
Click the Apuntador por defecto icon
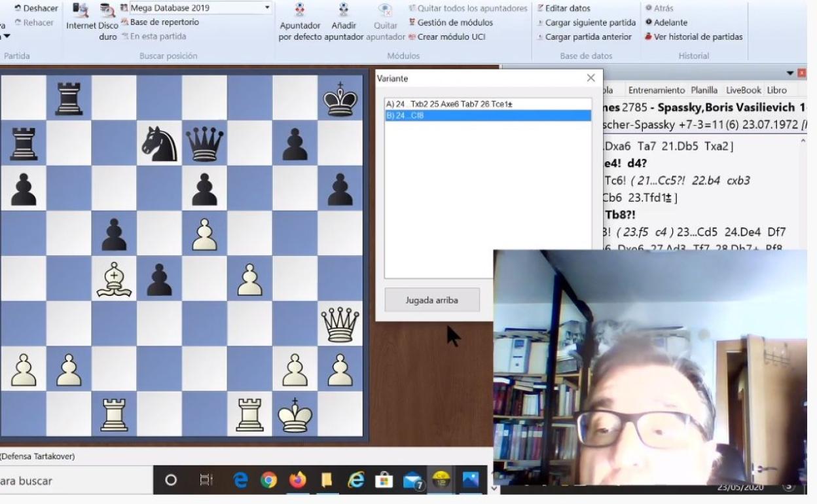[300, 10]
